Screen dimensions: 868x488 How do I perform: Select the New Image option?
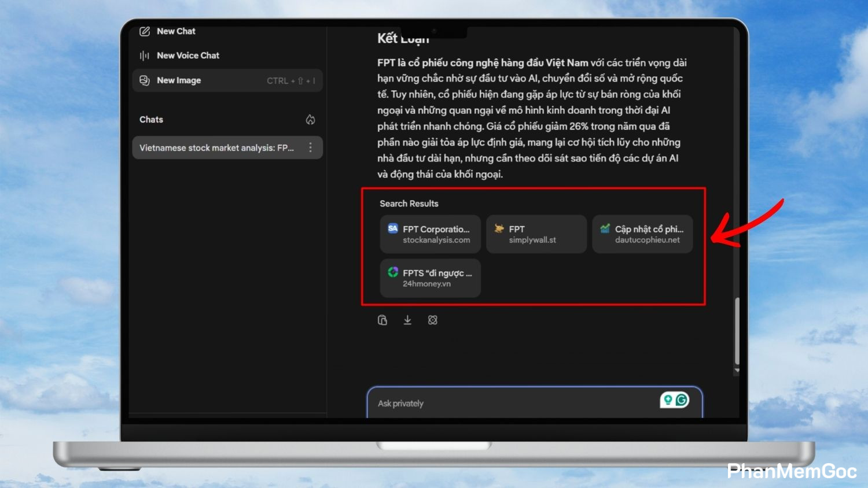[227, 80]
